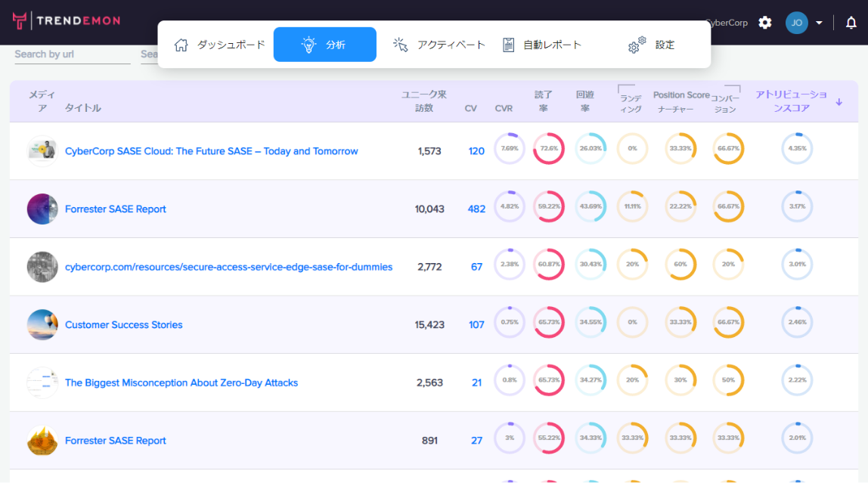Click CV value 482
The height and width of the screenshot is (483, 868).
tap(476, 209)
